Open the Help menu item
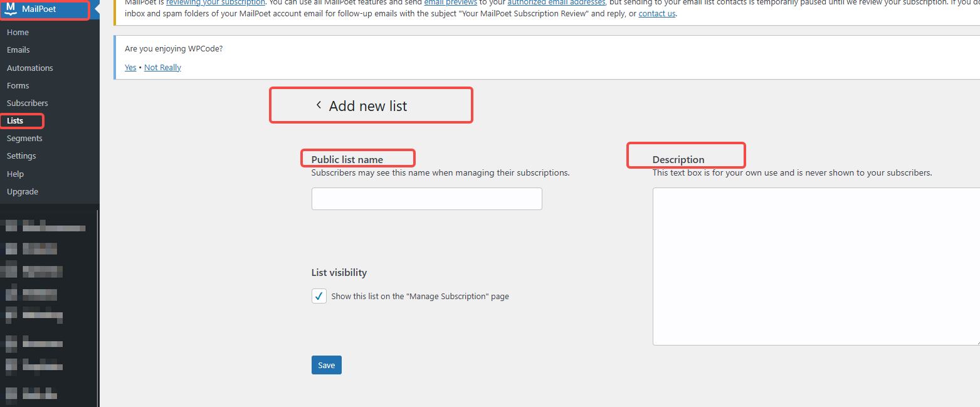 [15, 174]
